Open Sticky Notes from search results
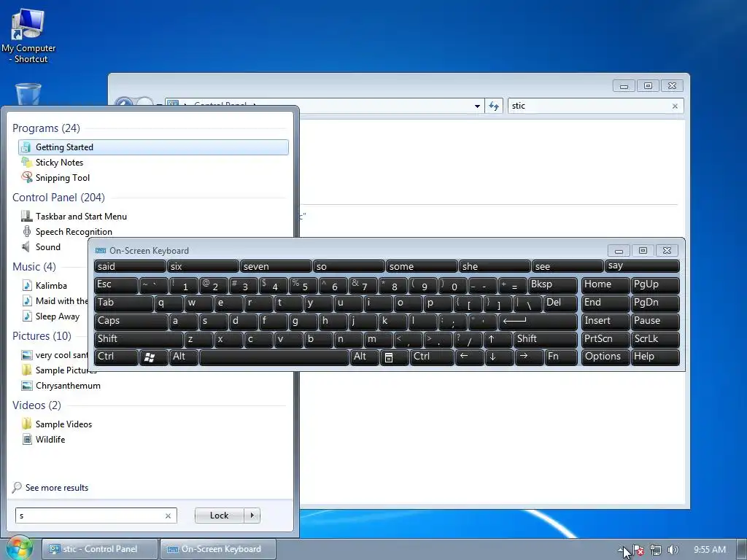 tap(59, 163)
